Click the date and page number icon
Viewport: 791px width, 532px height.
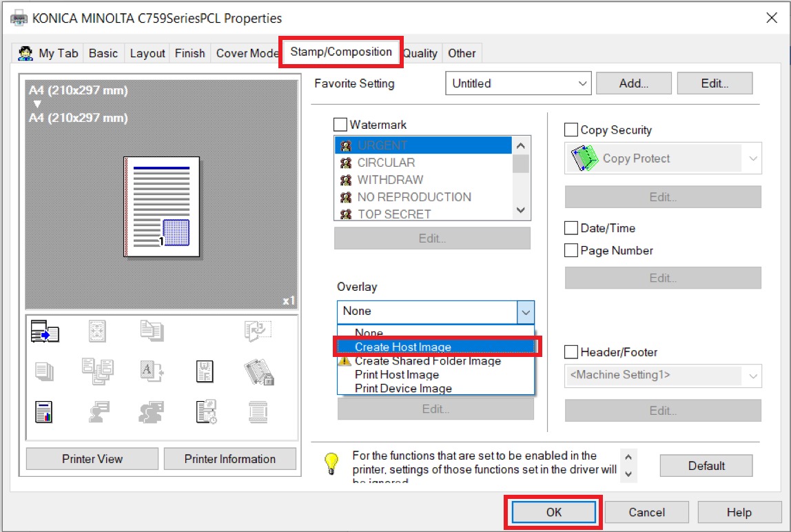(205, 411)
